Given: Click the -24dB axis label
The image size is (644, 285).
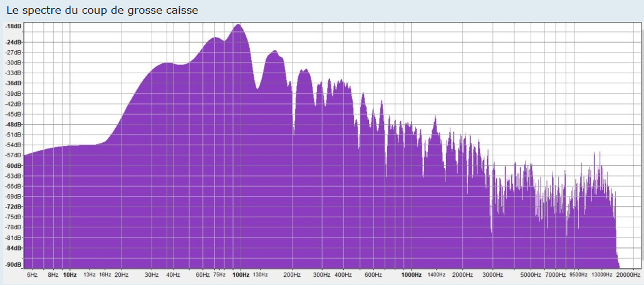Looking at the screenshot, I should pos(14,43).
